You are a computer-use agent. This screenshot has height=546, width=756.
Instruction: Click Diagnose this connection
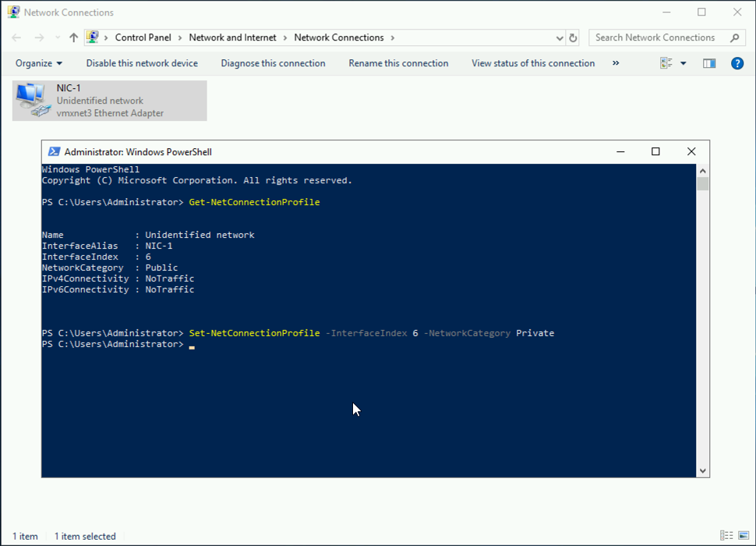click(x=273, y=63)
